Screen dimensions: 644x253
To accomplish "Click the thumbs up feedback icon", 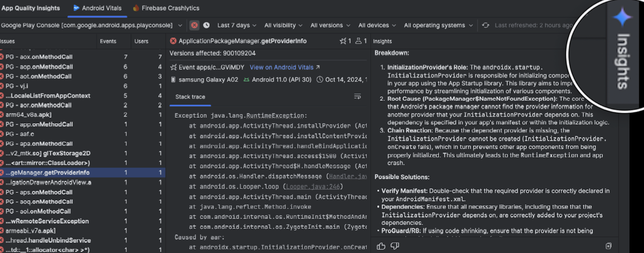I will (381, 246).
